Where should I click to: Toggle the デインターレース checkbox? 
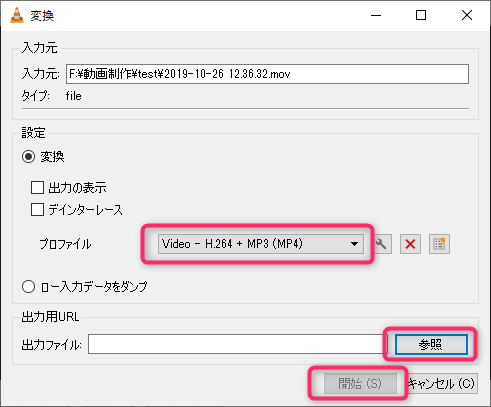point(37,210)
